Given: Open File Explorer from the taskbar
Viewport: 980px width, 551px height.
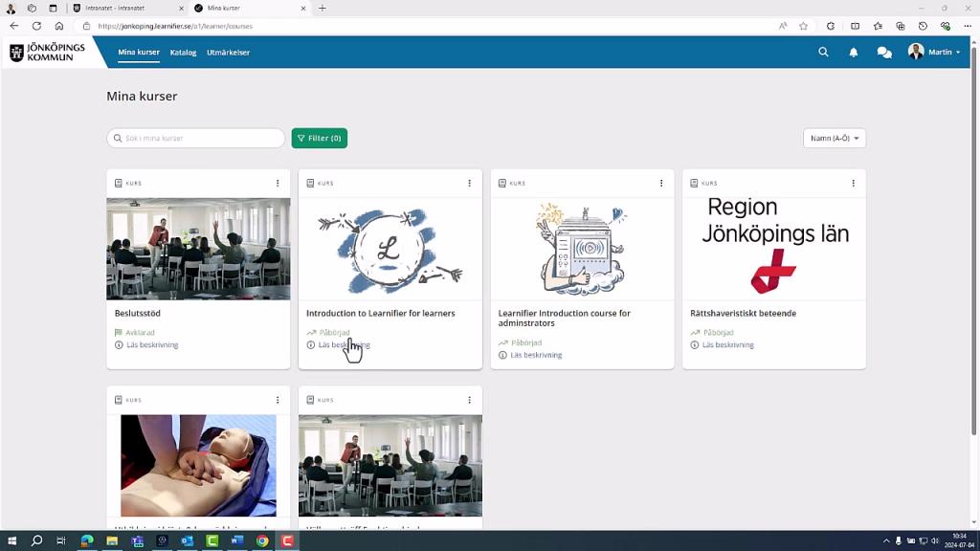Looking at the screenshot, I should pos(112,541).
